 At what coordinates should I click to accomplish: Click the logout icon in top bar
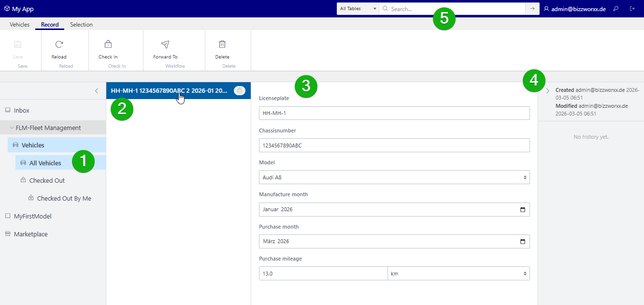pyautogui.click(x=632, y=9)
